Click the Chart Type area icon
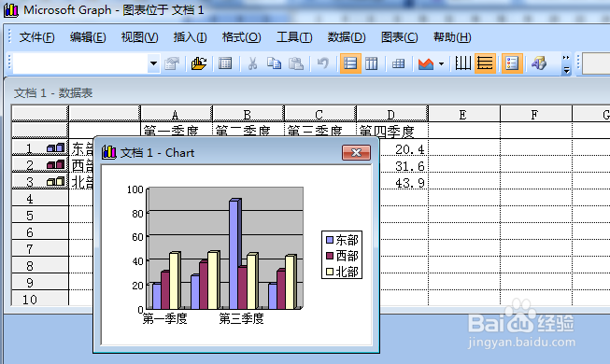The height and width of the screenshot is (364, 610). tap(426, 63)
